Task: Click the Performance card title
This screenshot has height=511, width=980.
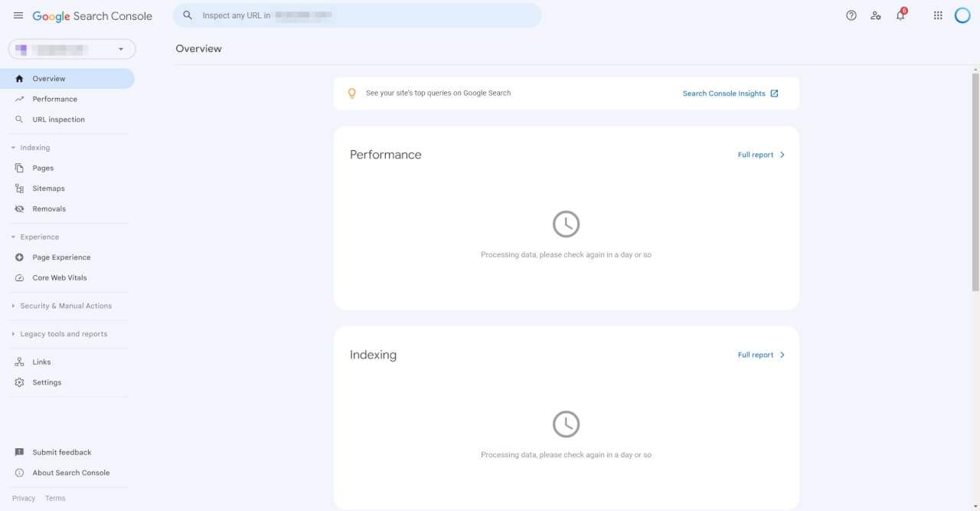Action: click(x=386, y=155)
